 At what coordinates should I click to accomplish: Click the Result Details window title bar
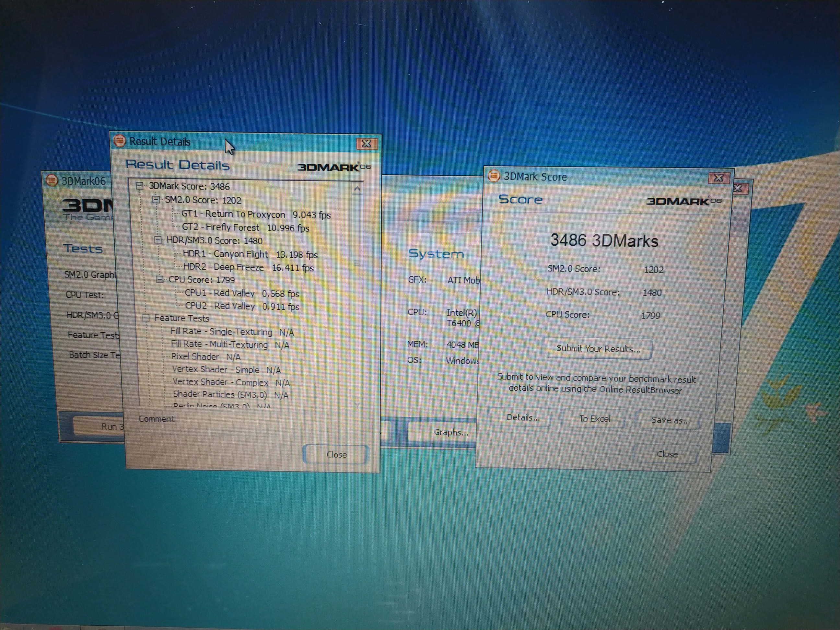click(245, 142)
